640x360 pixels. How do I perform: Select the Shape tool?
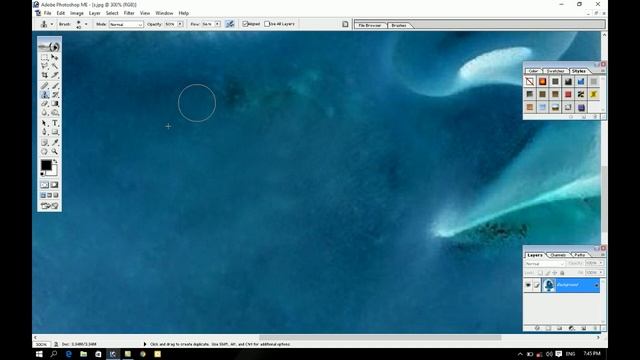click(x=55, y=132)
